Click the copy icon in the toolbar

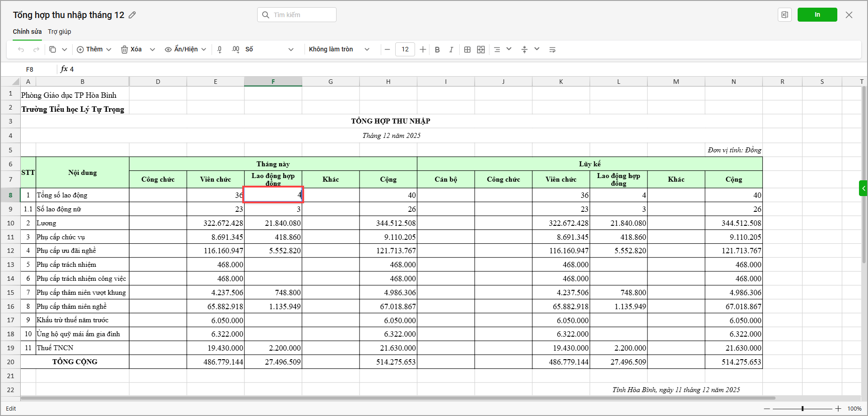53,50
